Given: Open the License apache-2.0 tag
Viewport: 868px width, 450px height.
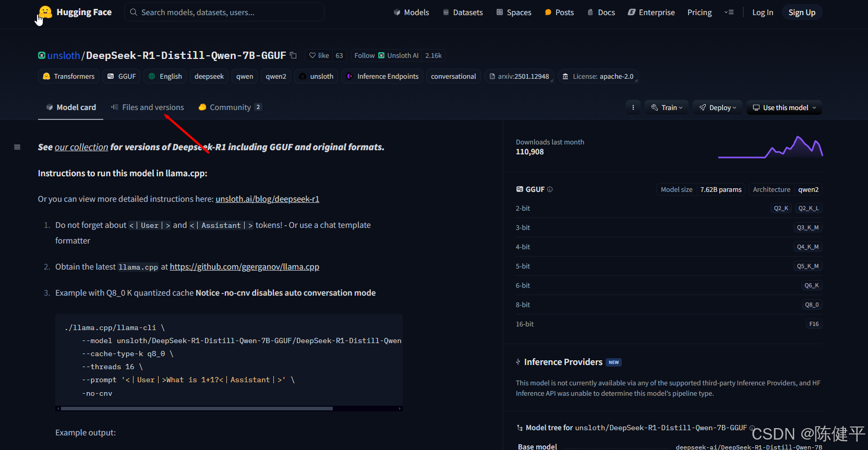Looking at the screenshot, I should 598,76.
